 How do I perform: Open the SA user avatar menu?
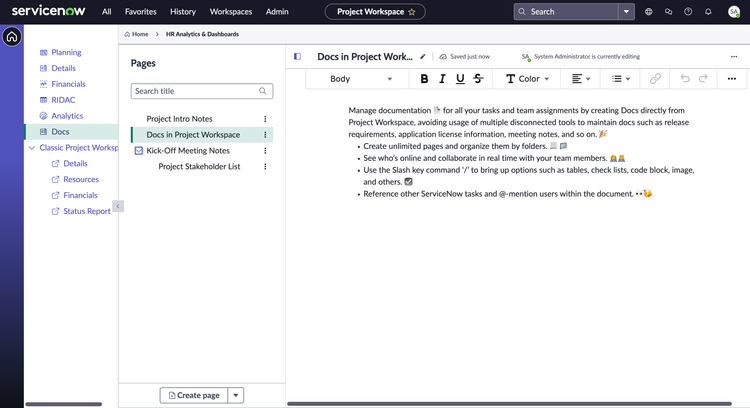(x=734, y=11)
